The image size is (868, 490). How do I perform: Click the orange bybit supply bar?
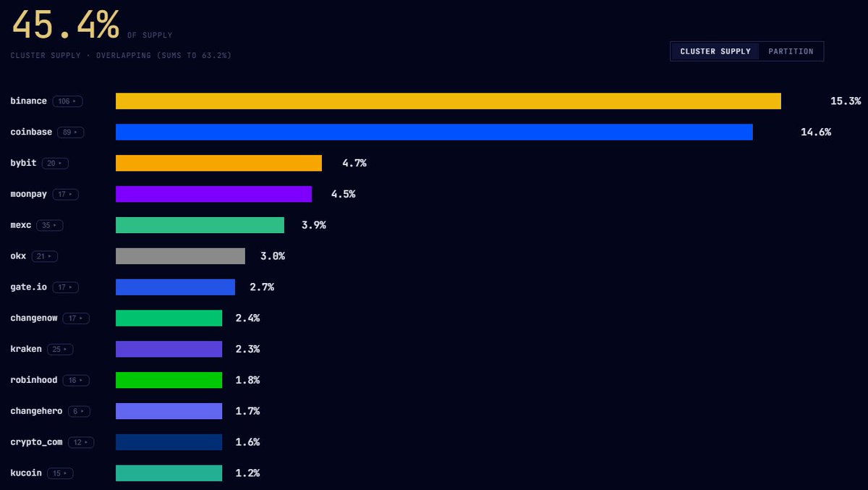click(218, 163)
